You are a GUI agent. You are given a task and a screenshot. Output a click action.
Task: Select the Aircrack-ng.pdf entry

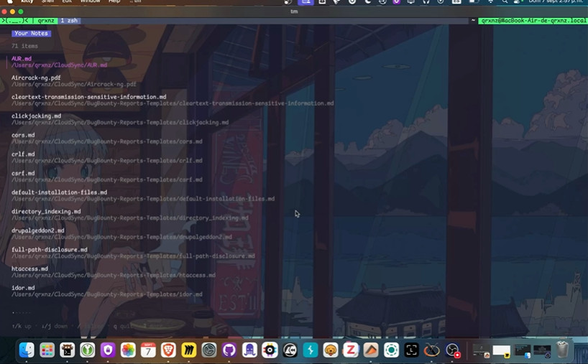36,78
